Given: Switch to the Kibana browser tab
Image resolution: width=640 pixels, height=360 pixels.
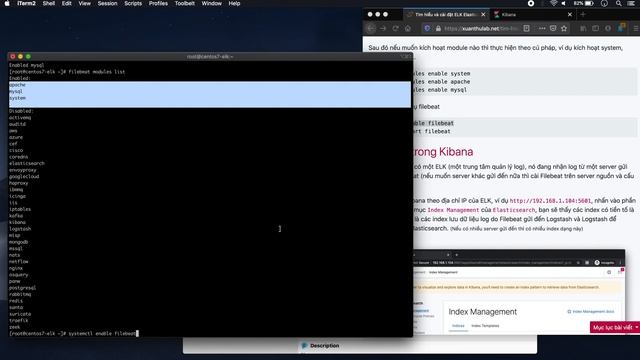Looking at the screenshot, I should [x=532, y=14].
